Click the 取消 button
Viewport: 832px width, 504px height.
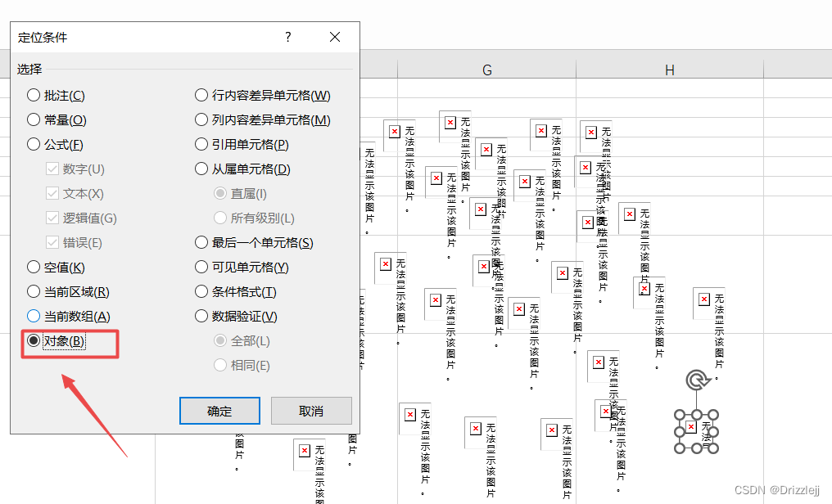click(x=311, y=411)
